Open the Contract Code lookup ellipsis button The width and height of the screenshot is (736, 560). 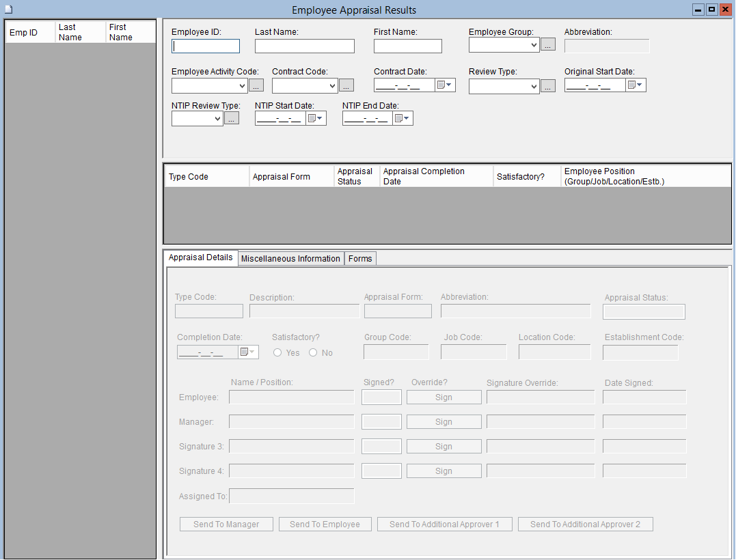pyautogui.click(x=346, y=85)
